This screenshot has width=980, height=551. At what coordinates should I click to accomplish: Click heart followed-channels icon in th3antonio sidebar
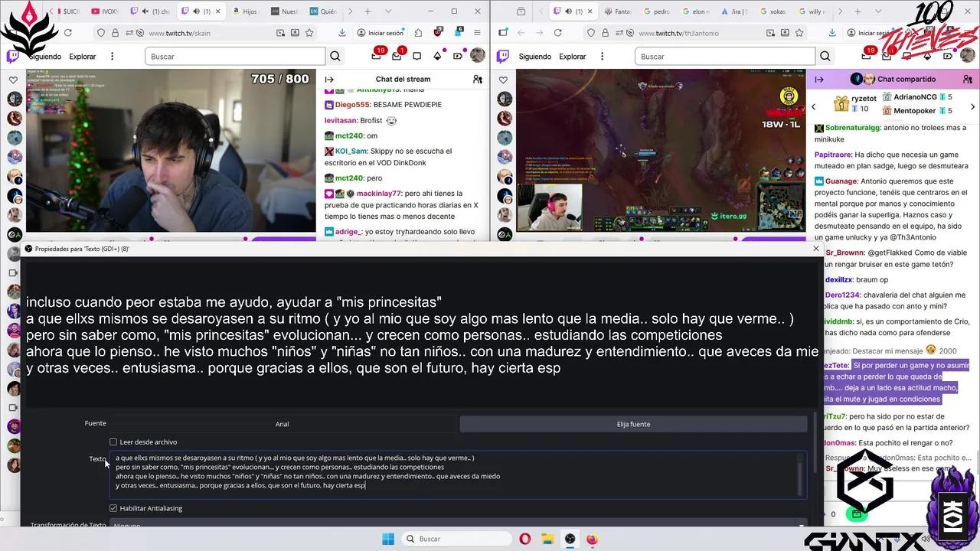click(x=503, y=80)
